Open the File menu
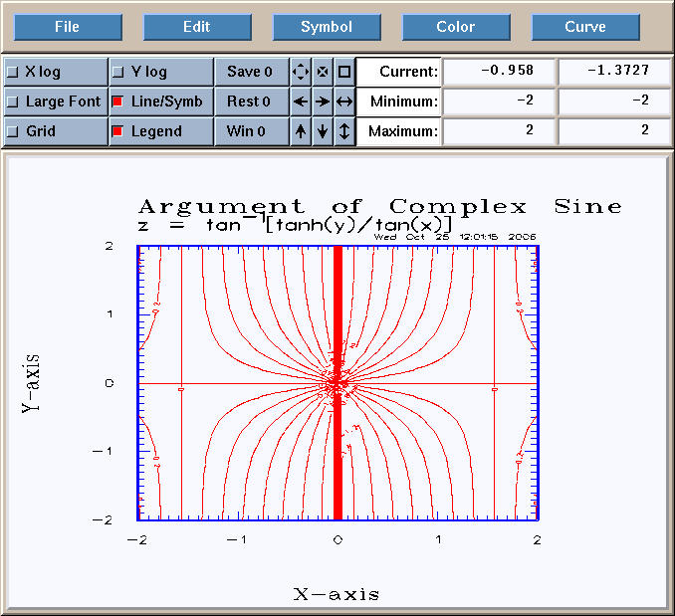 point(68,27)
